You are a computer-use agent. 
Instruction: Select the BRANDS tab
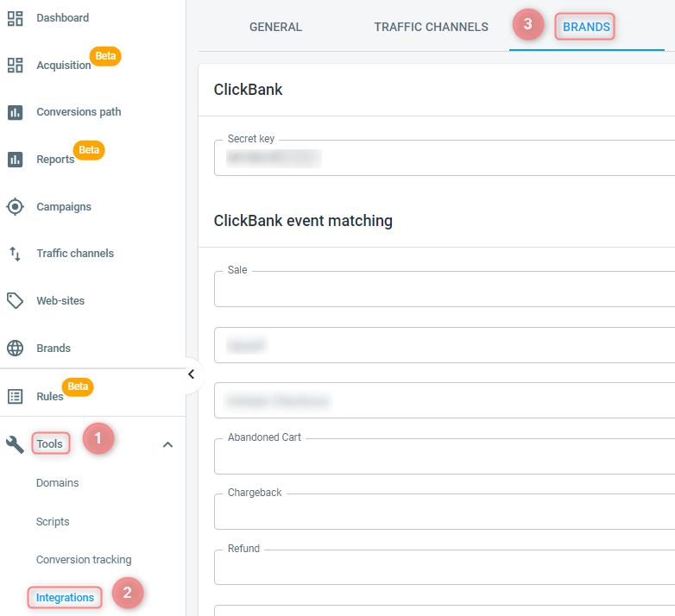tap(586, 27)
